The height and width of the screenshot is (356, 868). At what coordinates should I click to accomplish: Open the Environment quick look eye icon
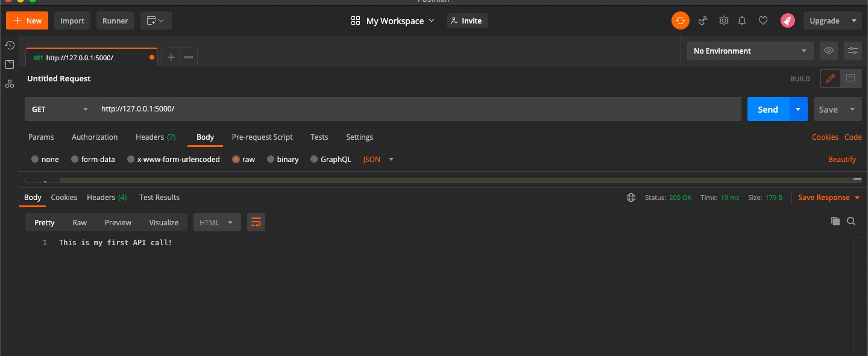point(828,51)
